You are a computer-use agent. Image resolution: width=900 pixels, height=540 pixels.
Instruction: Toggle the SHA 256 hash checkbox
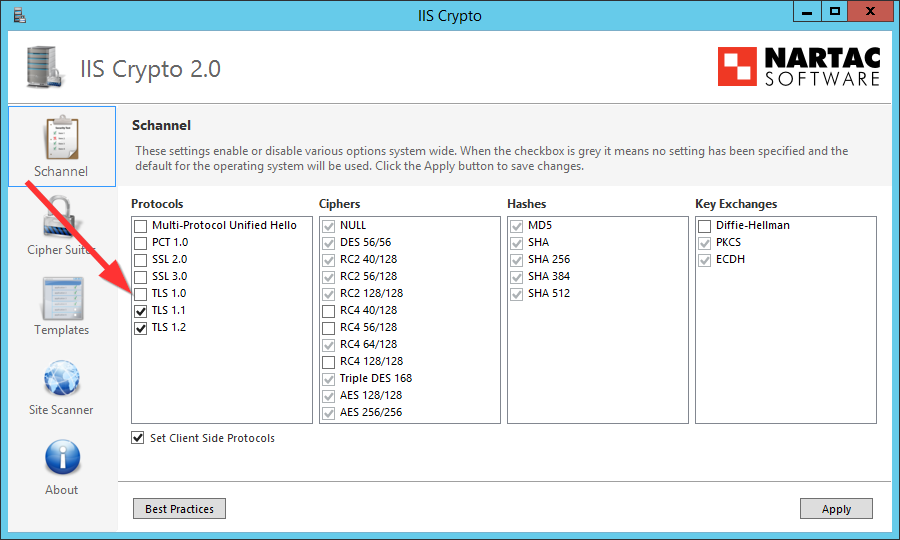517,260
